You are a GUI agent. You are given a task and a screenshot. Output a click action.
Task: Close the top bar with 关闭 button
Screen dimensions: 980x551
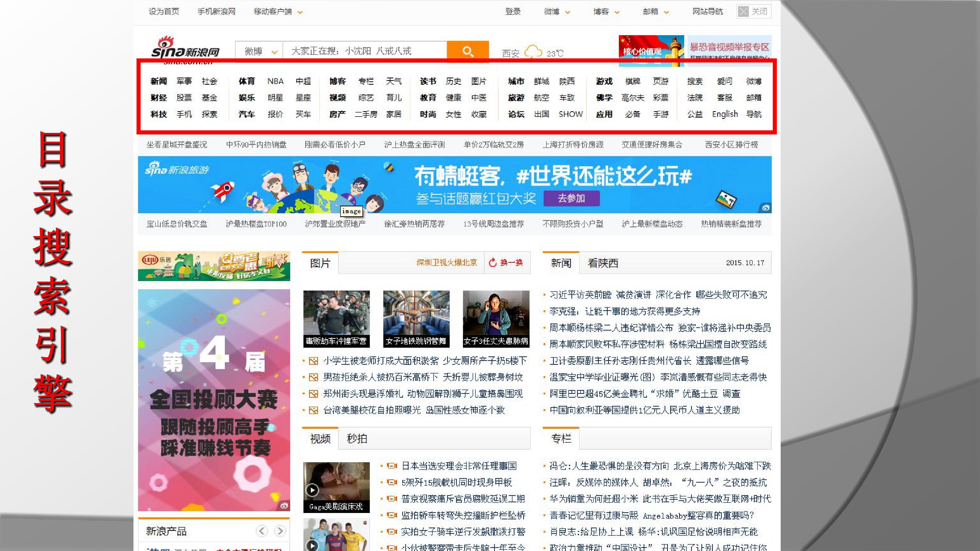click(754, 11)
